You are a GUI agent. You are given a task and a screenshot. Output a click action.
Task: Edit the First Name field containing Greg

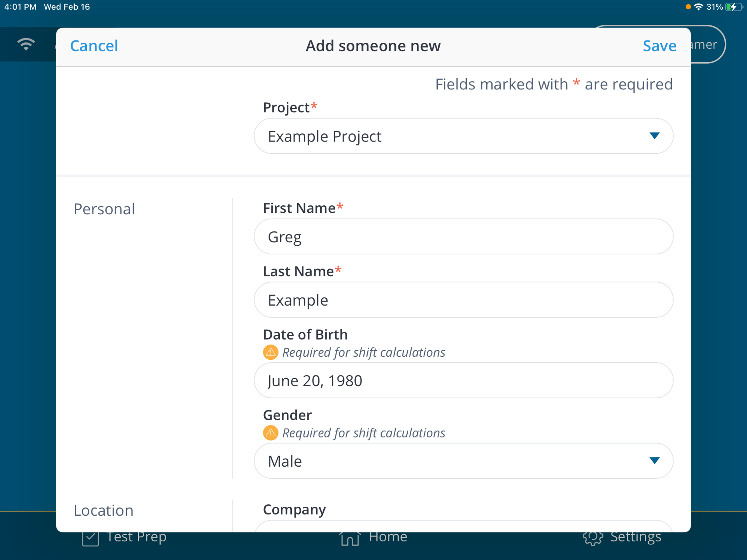tap(463, 236)
